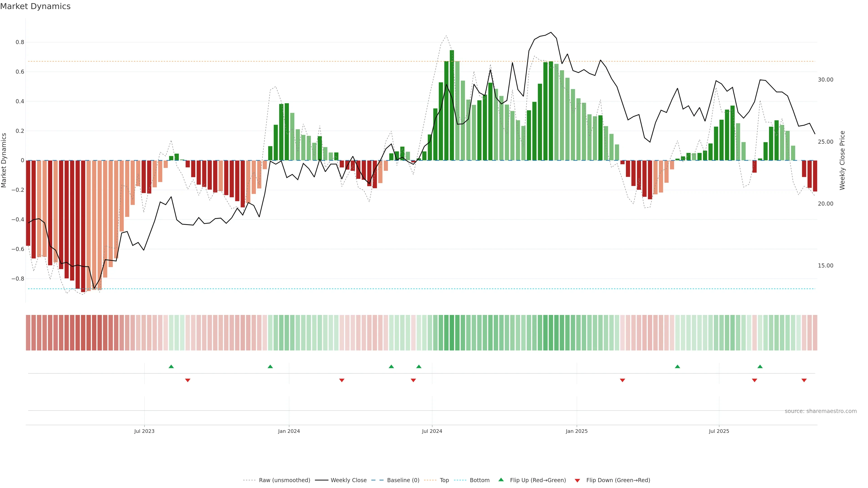Hide the Top threshold line via legend
The image size is (868, 488).
444,480
